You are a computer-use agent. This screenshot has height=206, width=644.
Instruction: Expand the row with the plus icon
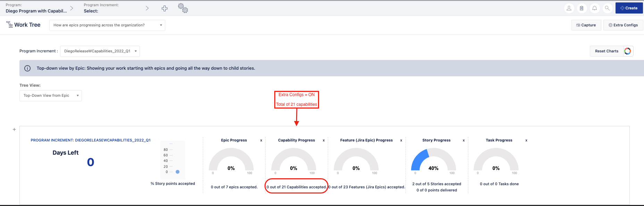click(x=14, y=129)
